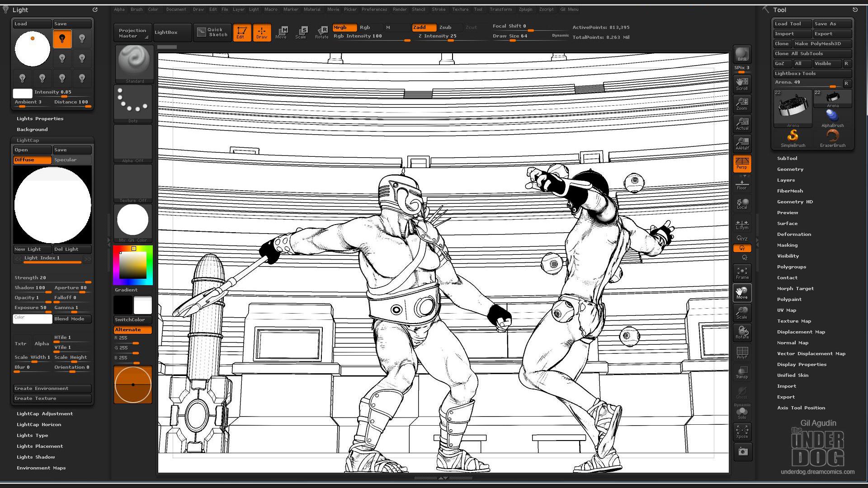Open the Transform menu

point(501,9)
